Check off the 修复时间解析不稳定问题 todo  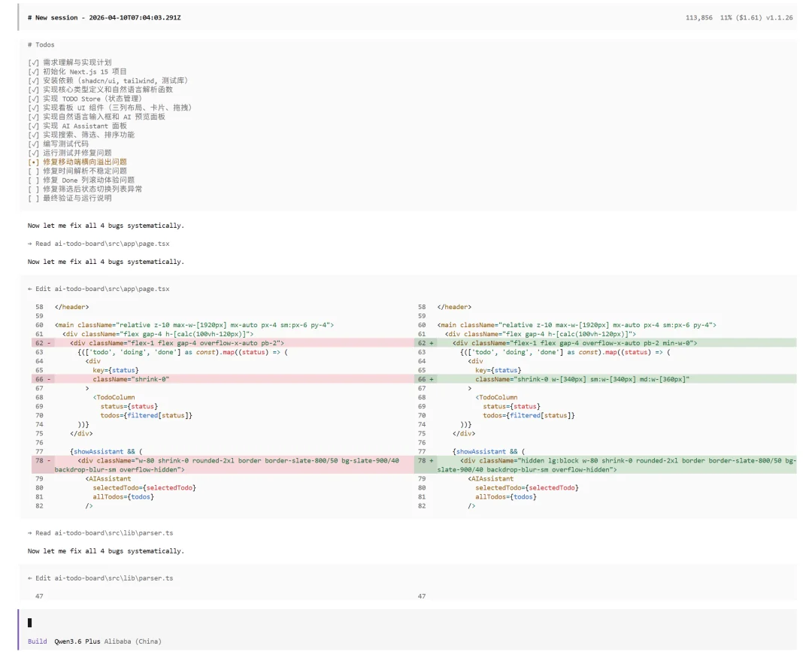tap(32, 171)
